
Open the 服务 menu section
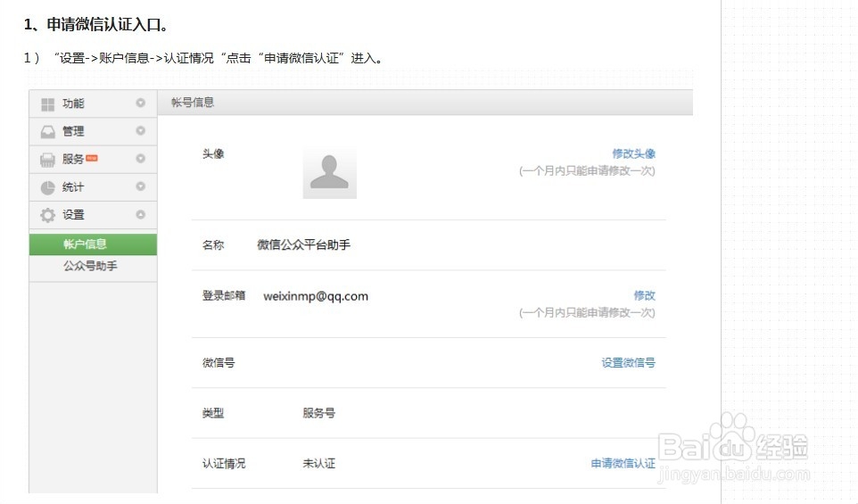pos(93,160)
